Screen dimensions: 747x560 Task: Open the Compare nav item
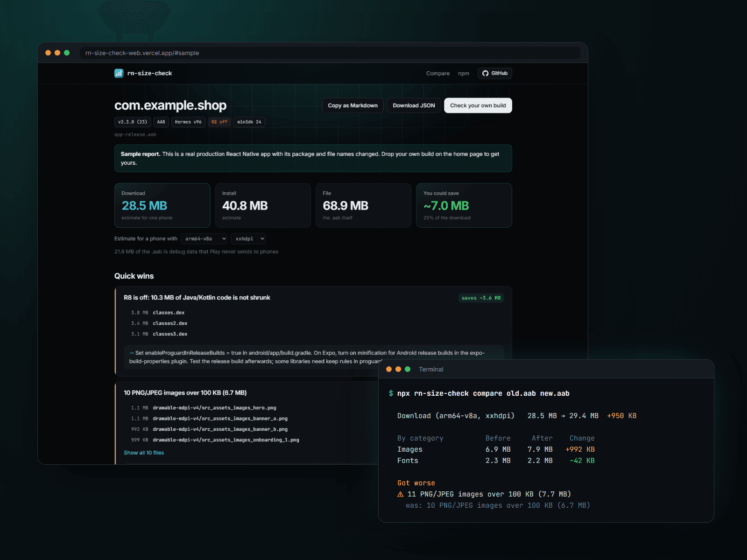(438, 73)
